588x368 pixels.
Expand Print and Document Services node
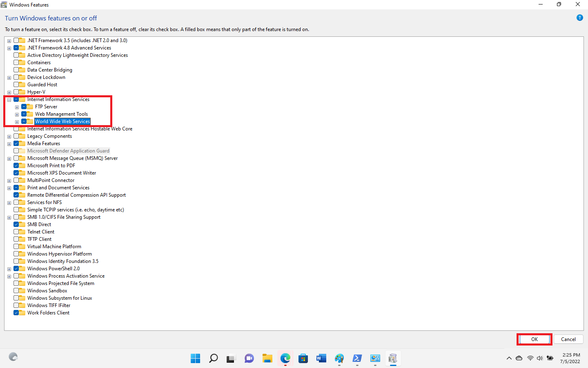[9, 188]
